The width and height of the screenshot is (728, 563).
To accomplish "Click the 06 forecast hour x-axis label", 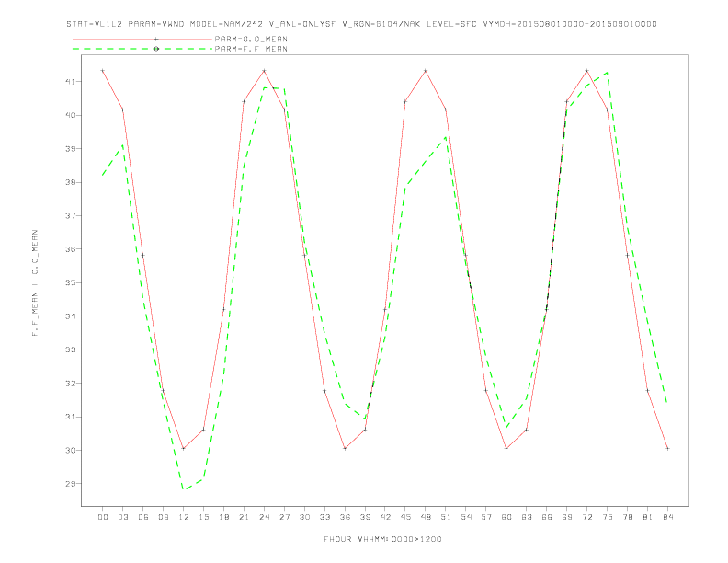I will 143,517.
